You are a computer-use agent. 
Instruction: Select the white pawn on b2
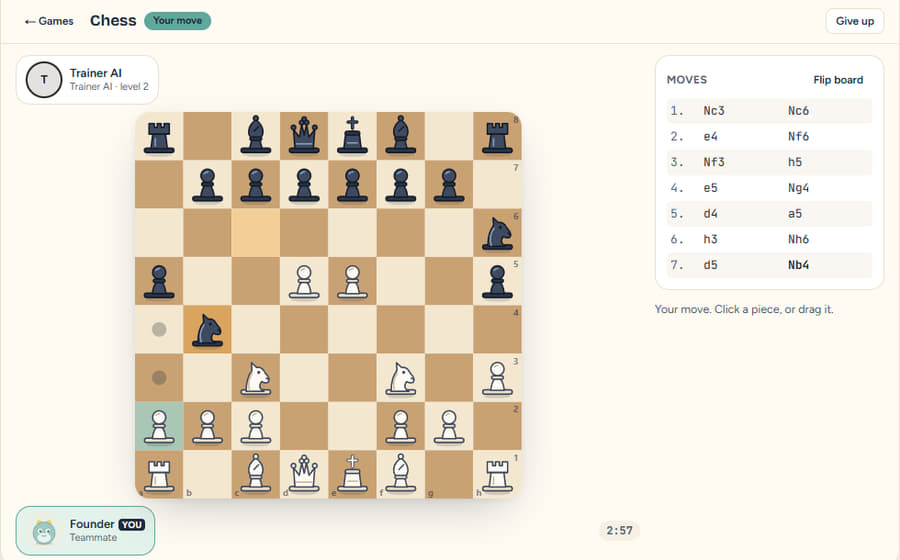click(207, 426)
